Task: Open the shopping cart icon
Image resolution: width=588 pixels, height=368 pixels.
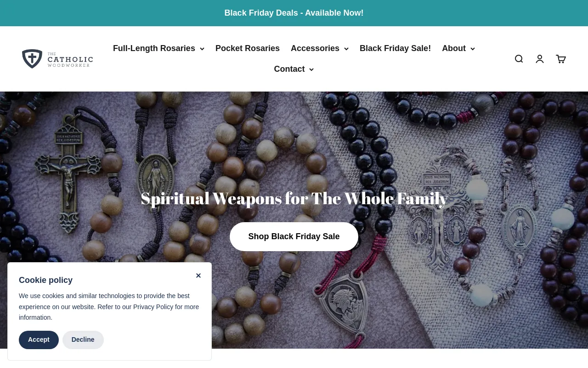Action: coord(561,59)
